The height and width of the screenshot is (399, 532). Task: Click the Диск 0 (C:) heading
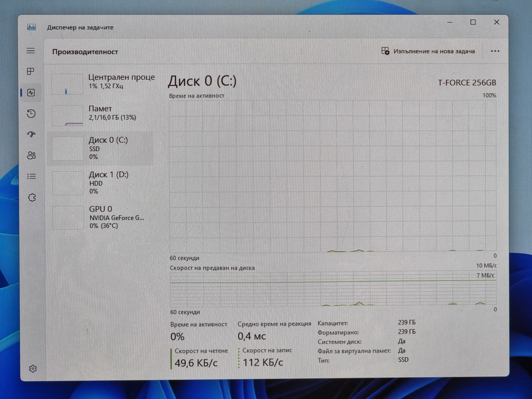pos(202,81)
